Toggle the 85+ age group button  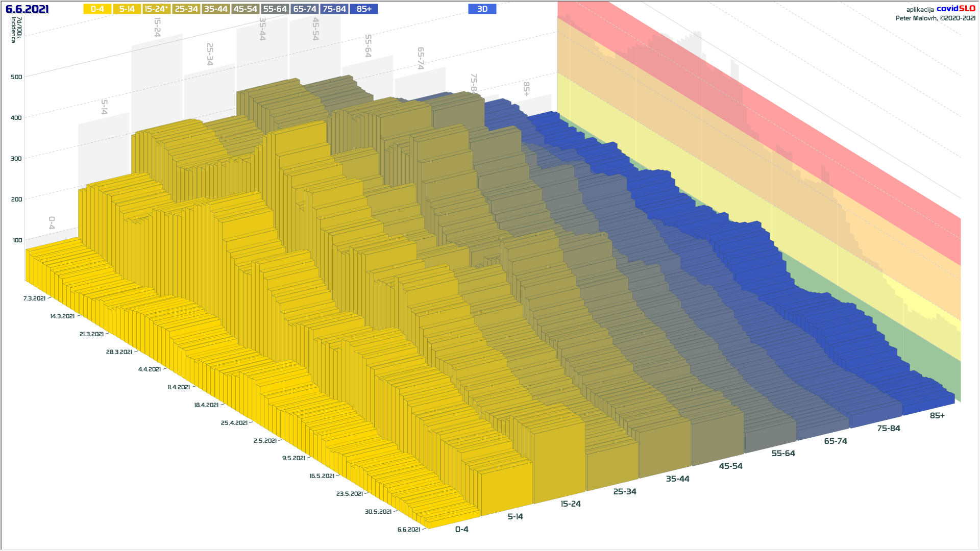(364, 9)
